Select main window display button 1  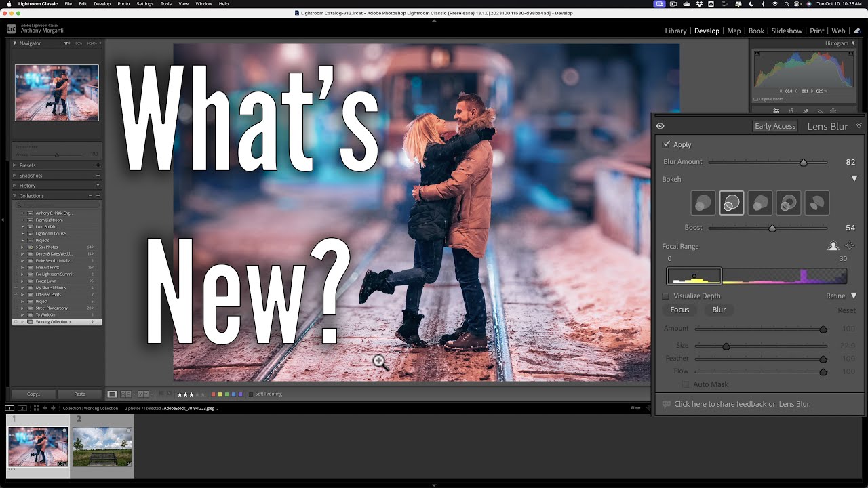[9, 408]
